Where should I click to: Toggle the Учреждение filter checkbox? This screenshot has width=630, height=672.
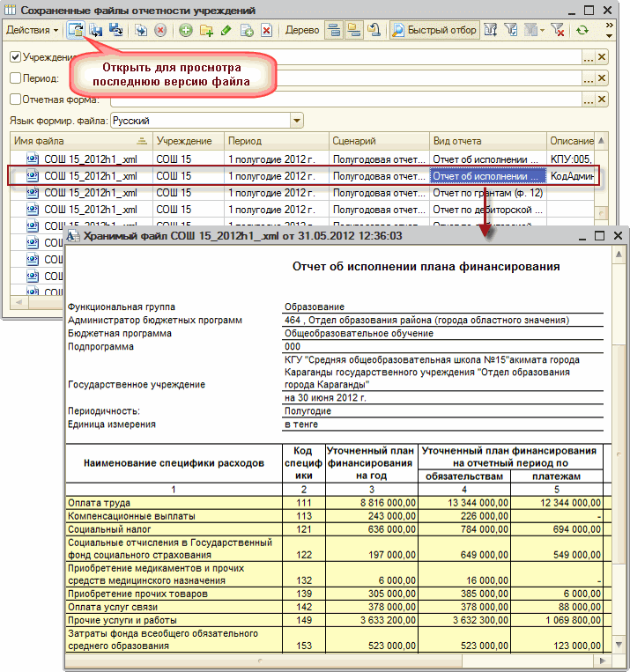tap(15, 57)
